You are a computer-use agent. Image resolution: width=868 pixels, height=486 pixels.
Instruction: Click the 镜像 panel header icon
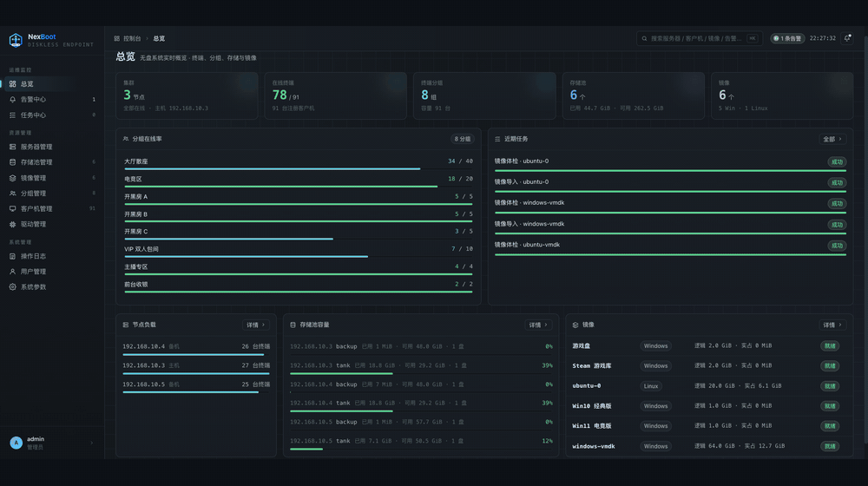[575, 325]
